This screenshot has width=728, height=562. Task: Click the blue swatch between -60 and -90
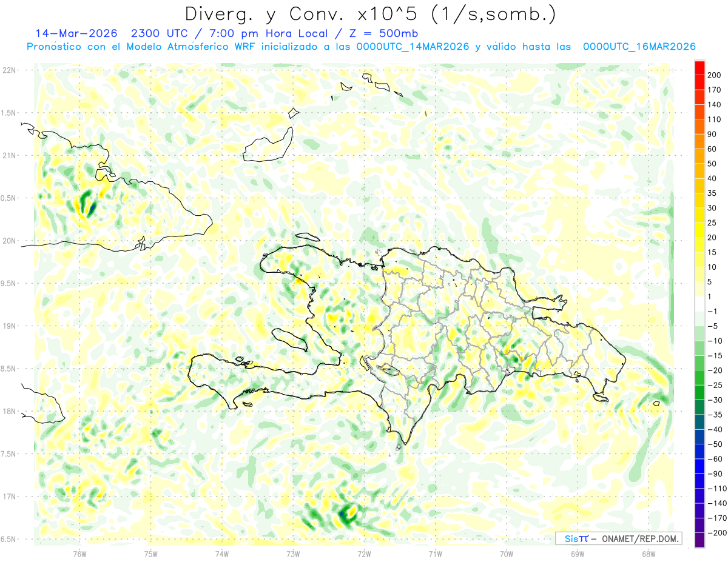[699, 466]
